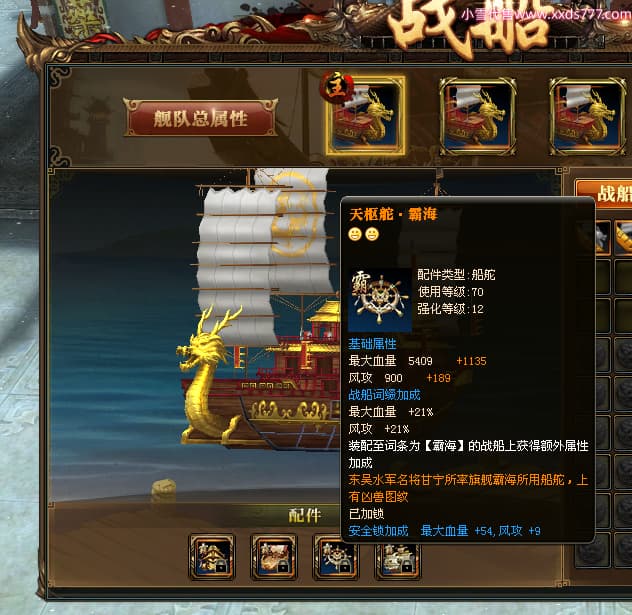Click the silver item in the inventory grid
The width and height of the screenshot is (632, 615).
pyautogui.click(x=603, y=238)
